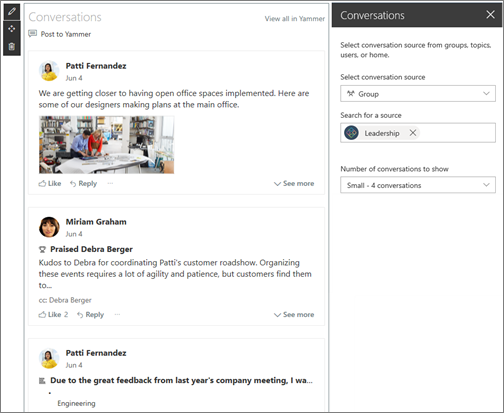Click Jun 4 date on Miriam Graham post
The height and width of the screenshot is (413, 504).
tap(74, 234)
